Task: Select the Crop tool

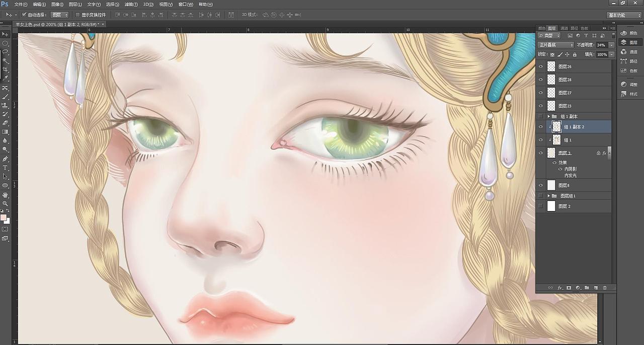Action: tap(5, 69)
